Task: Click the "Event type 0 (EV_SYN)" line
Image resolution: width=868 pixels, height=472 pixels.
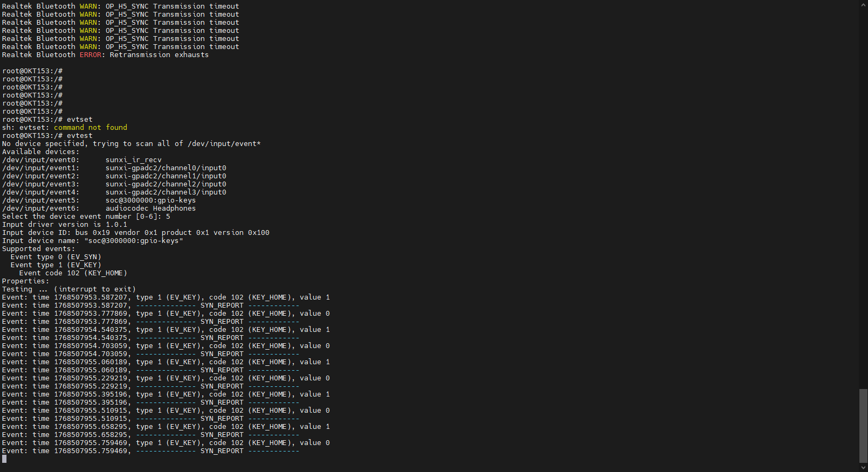Action: click(x=56, y=257)
